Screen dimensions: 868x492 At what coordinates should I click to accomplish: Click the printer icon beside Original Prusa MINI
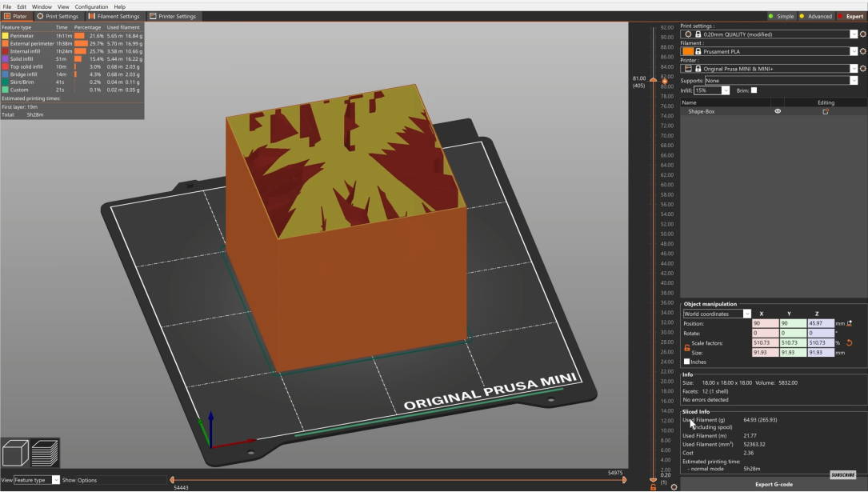point(688,69)
